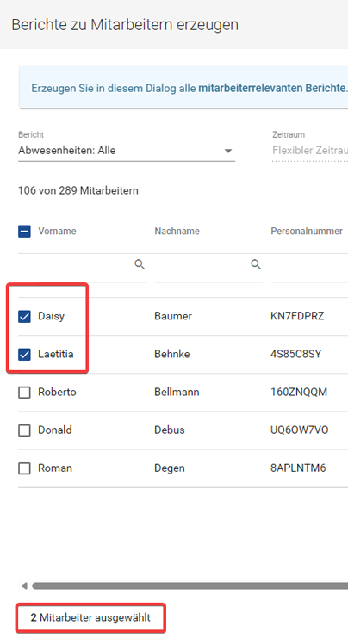Select the first name 'Daisy'
The height and width of the screenshot is (644, 348).
[x=52, y=316]
